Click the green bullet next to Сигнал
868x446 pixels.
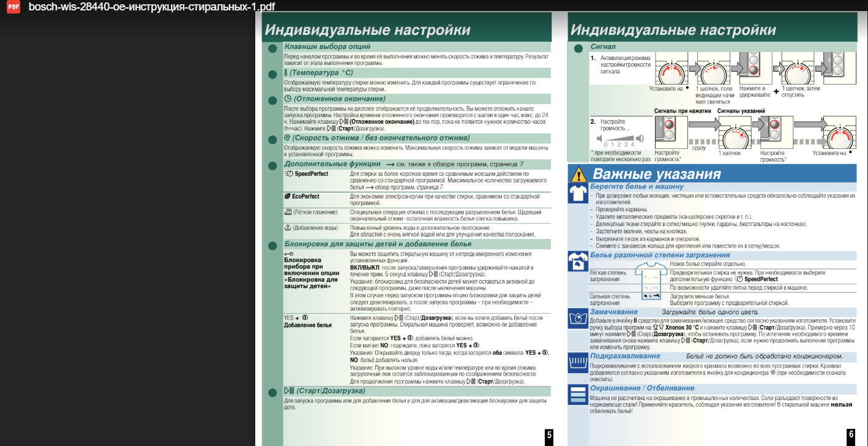[578, 47]
